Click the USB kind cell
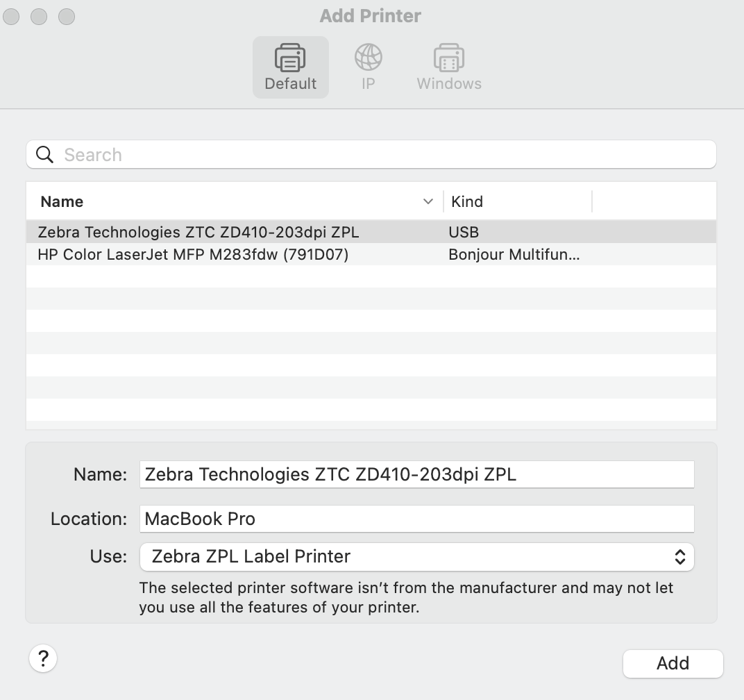The image size is (744, 700). pyautogui.click(x=464, y=232)
